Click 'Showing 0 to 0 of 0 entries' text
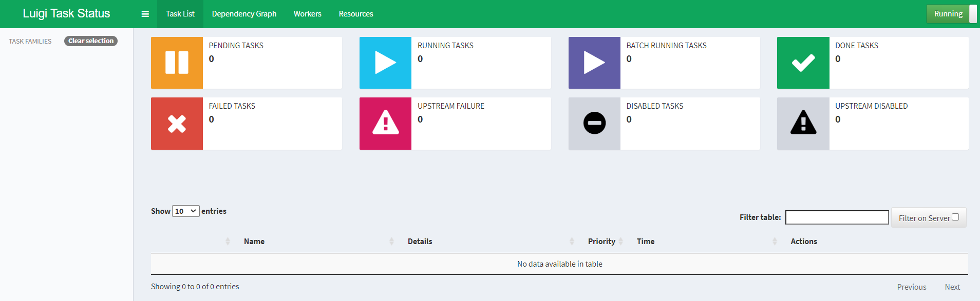Screen dimensions: 980x301 [x=195, y=287]
